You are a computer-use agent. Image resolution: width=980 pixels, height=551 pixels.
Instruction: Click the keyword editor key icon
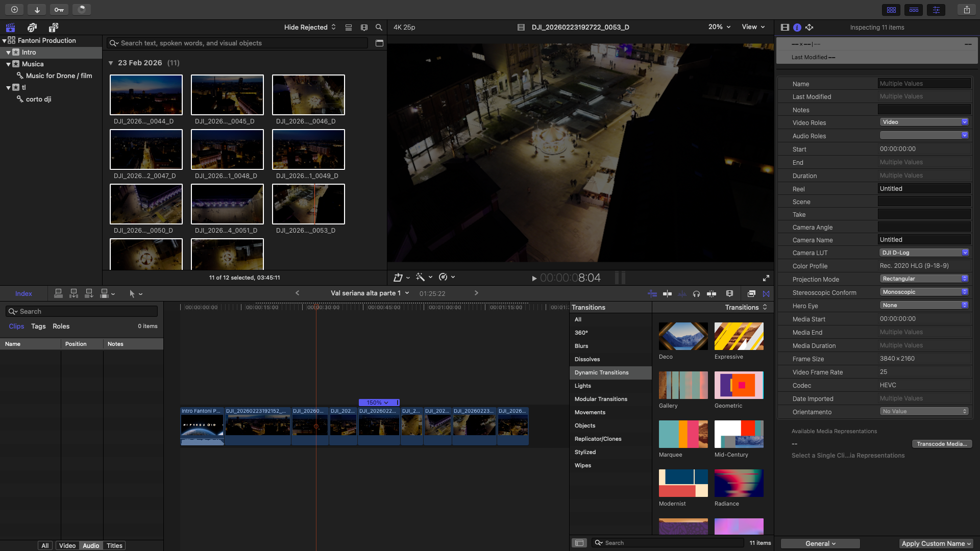click(59, 10)
